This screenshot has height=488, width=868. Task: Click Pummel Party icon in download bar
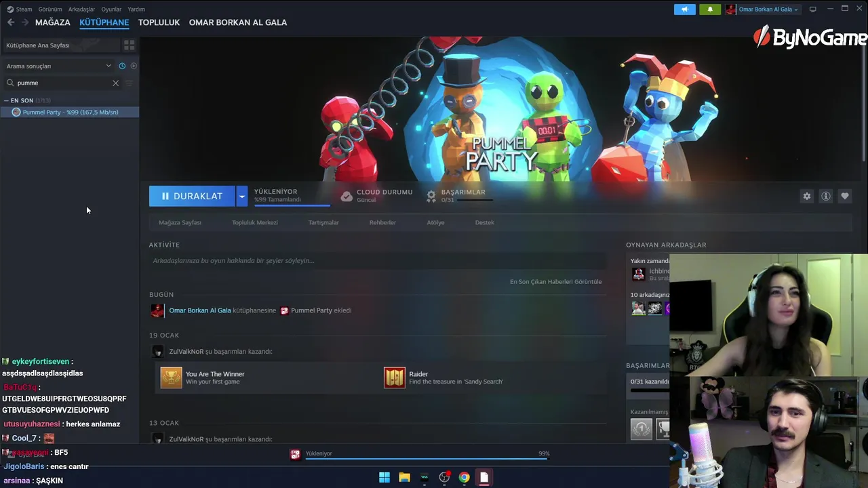[x=295, y=455]
